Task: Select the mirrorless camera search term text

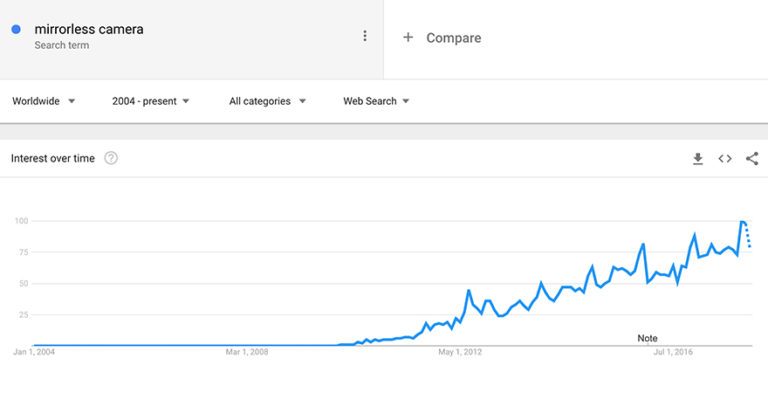Action: click(89, 29)
